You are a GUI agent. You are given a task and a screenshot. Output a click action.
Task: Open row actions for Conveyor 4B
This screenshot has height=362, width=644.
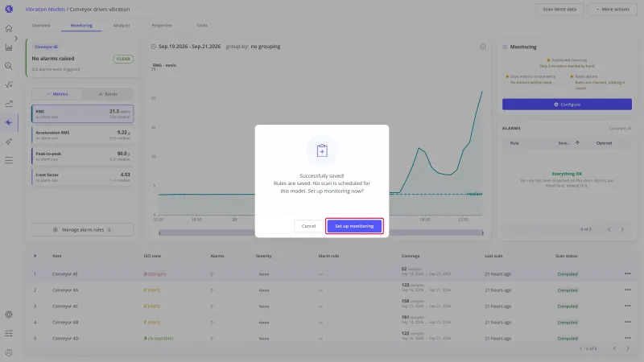click(x=627, y=322)
